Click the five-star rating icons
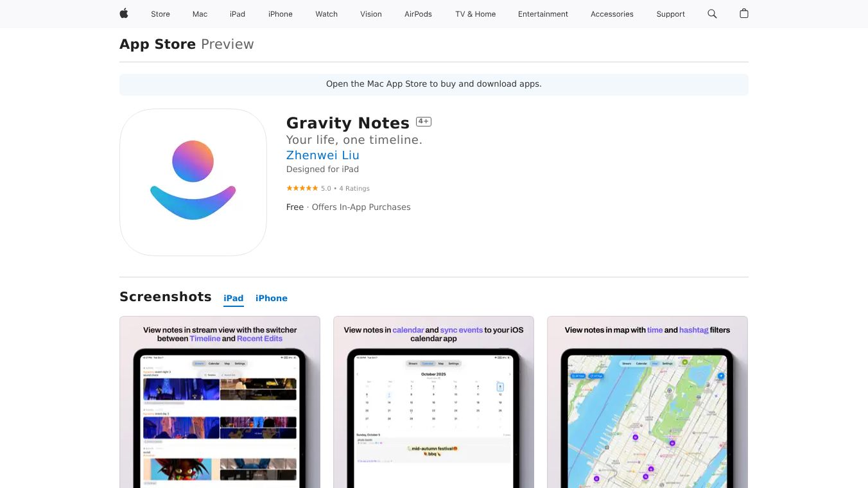 [302, 188]
